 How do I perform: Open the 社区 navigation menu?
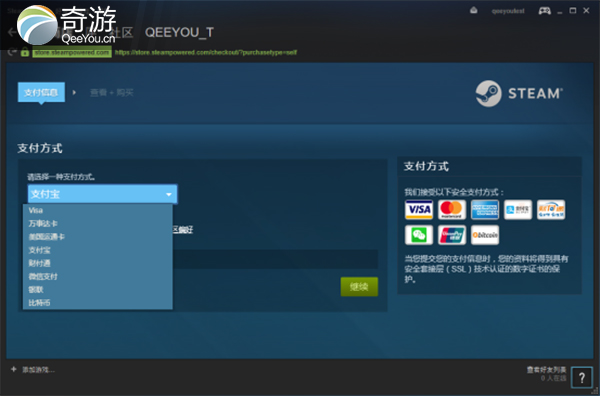pos(122,33)
